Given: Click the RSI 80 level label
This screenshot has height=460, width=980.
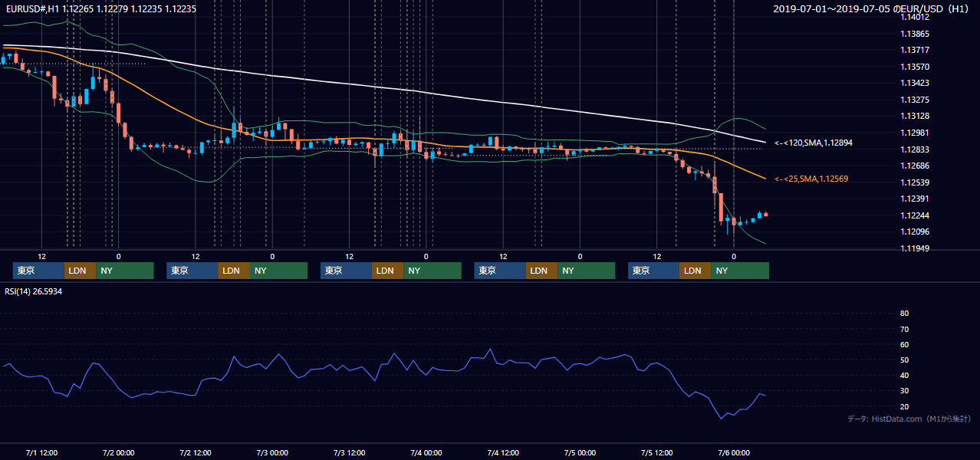Looking at the screenshot, I should click(x=904, y=314).
